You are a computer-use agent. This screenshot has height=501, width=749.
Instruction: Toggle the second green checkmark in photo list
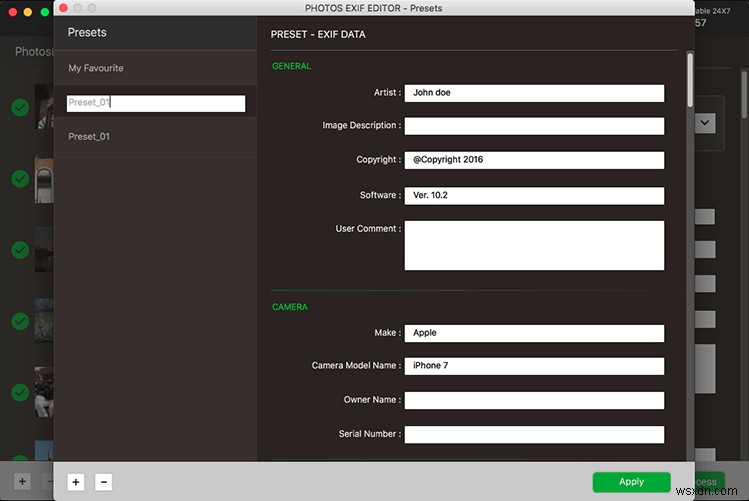click(x=19, y=178)
